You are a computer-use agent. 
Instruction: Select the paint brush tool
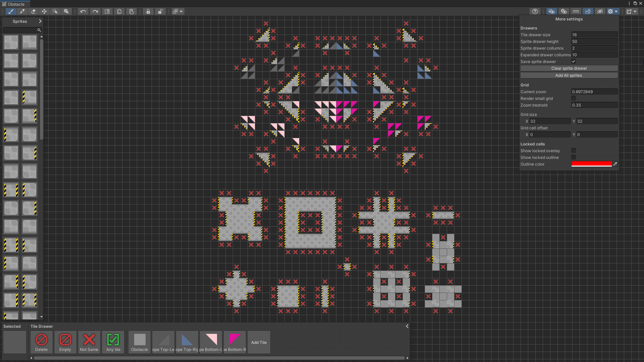11,11
